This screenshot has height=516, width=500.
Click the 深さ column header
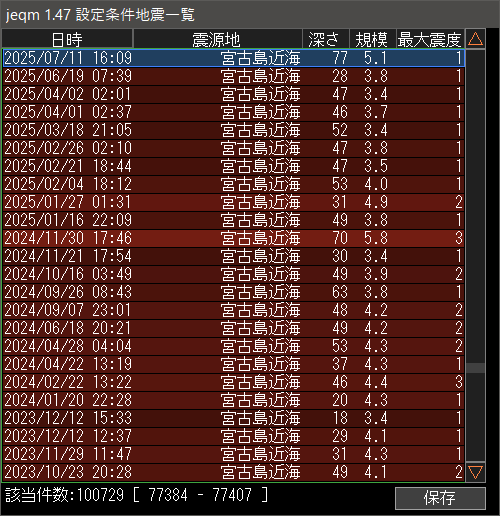[326, 39]
